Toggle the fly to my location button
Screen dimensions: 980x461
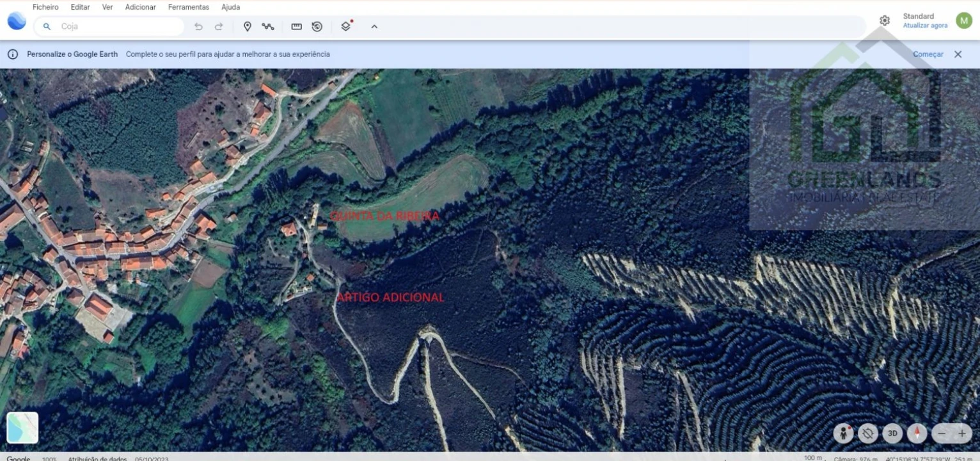click(x=868, y=433)
